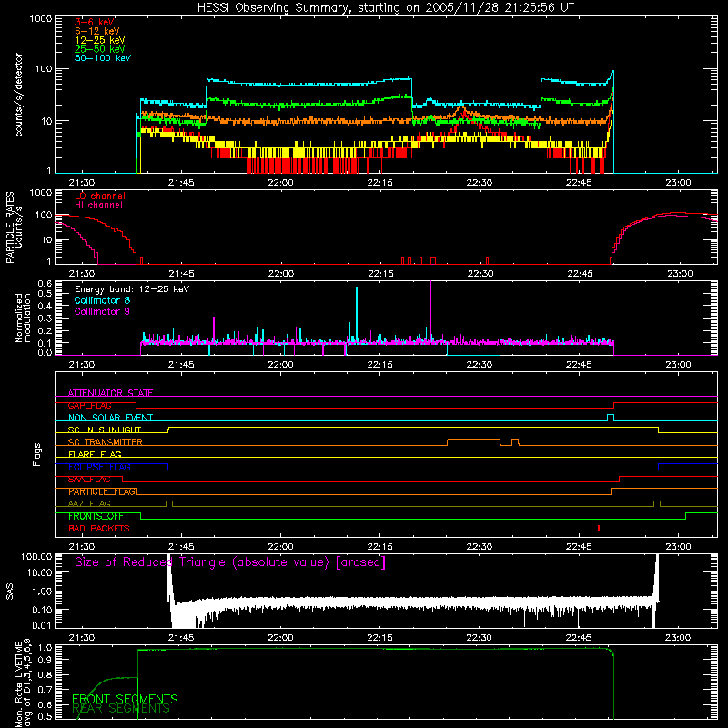Click the 1000 tick label on counts axis
The width and height of the screenshot is (728, 728).
click(40, 19)
